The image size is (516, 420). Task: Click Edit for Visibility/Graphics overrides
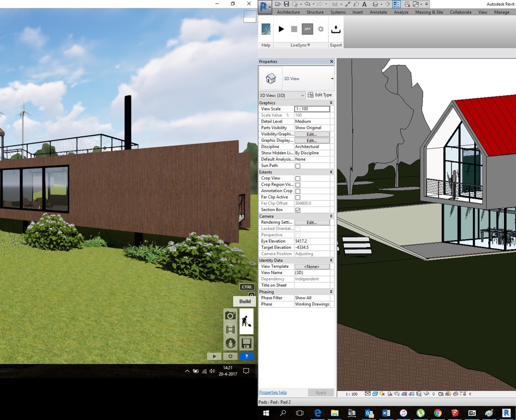click(312, 134)
